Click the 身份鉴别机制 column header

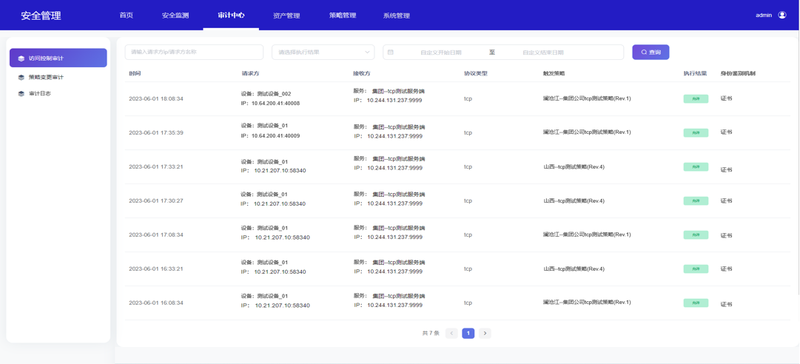click(x=738, y=74)
